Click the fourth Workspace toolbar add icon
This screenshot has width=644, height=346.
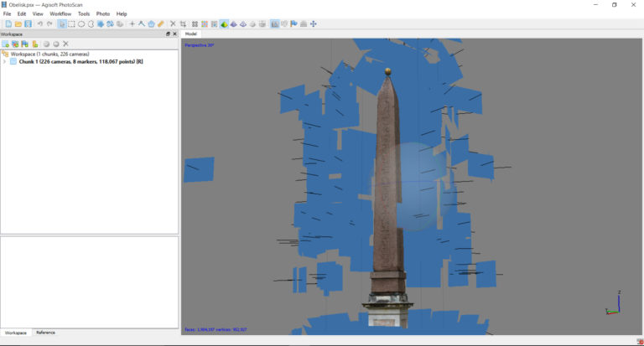click(x=35, y=44)
